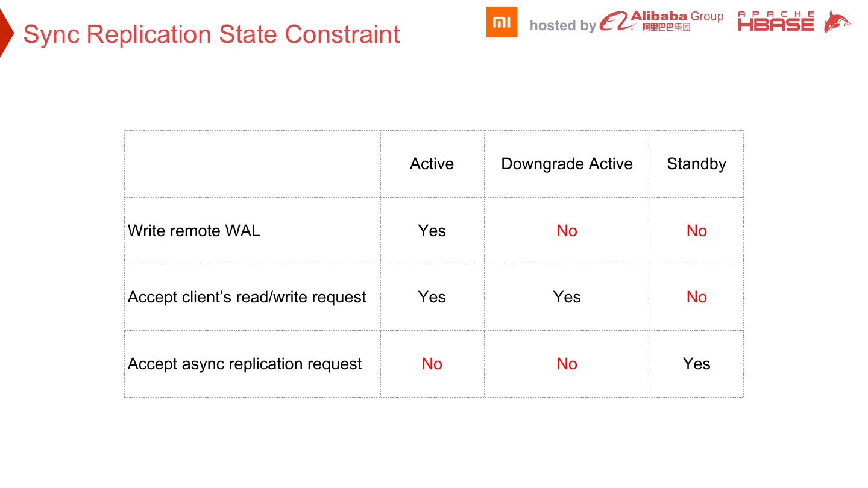Image resolution: width=868 pixels, height=488 pixels.
Task: Click red No under Downgrade Active for WAL
Action: 567,231
